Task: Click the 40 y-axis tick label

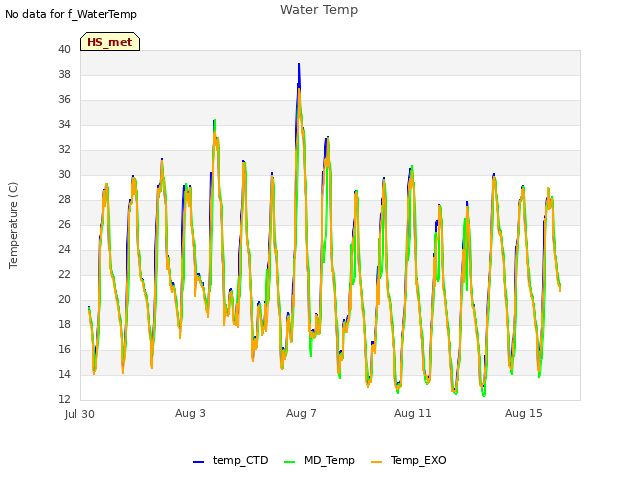Action: pos(64,49)
